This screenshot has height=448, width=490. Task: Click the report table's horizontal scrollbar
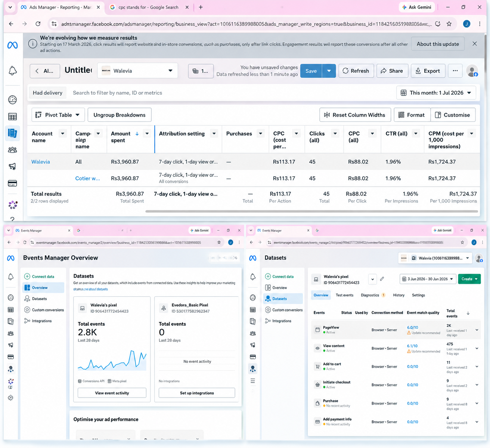[x=311, y=211]
